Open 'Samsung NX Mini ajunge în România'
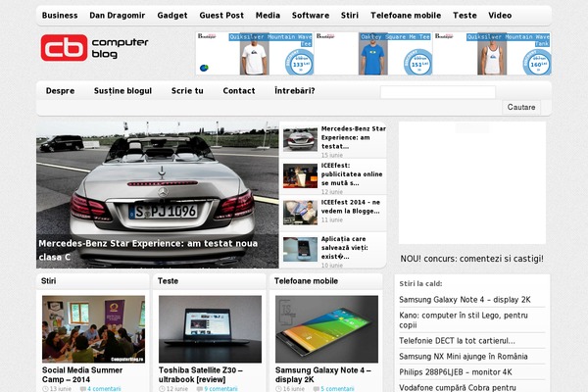Screen dimensions: 588x392 coord(464,357)
